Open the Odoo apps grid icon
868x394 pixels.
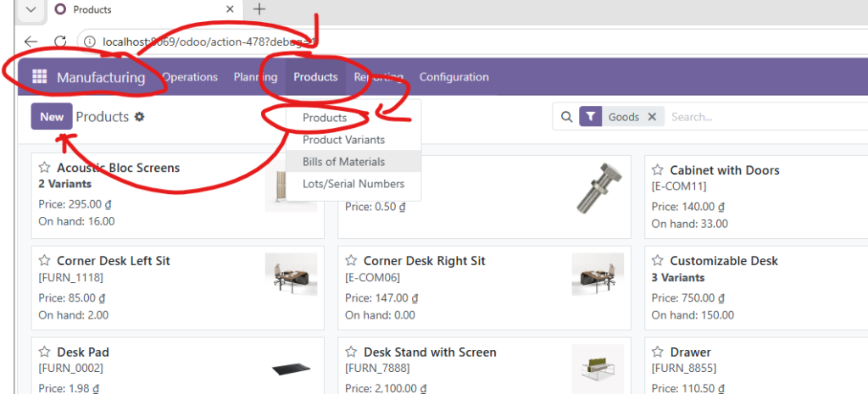39,77
